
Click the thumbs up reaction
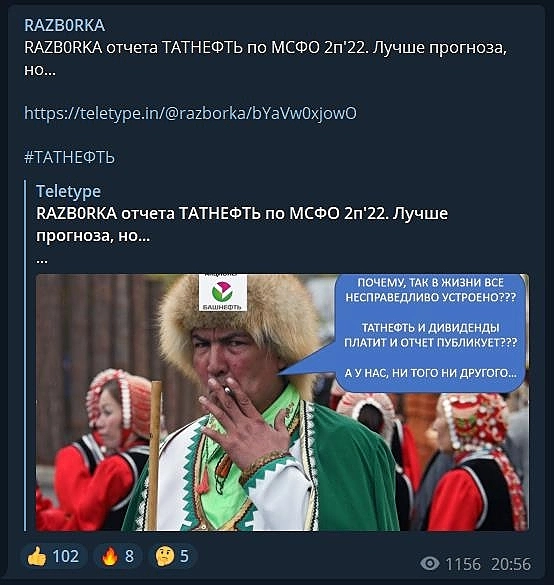54,556
